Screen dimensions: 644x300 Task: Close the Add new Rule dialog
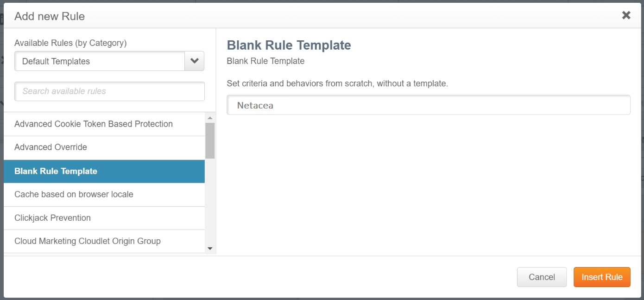coord(626,15)
